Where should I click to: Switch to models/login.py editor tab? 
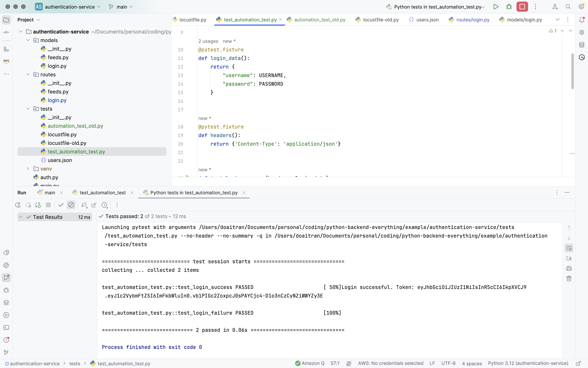click(x=521, y=20)
